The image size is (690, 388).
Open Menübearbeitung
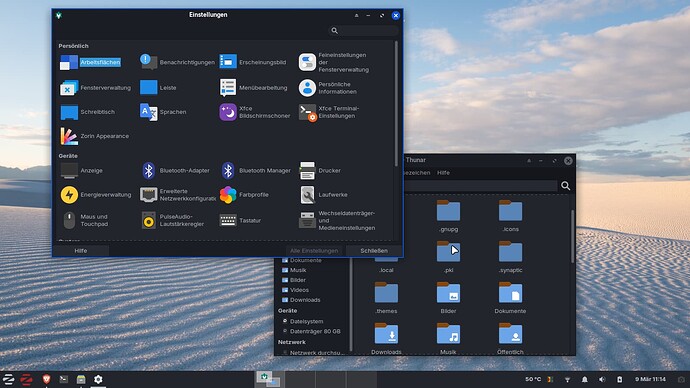253,88
